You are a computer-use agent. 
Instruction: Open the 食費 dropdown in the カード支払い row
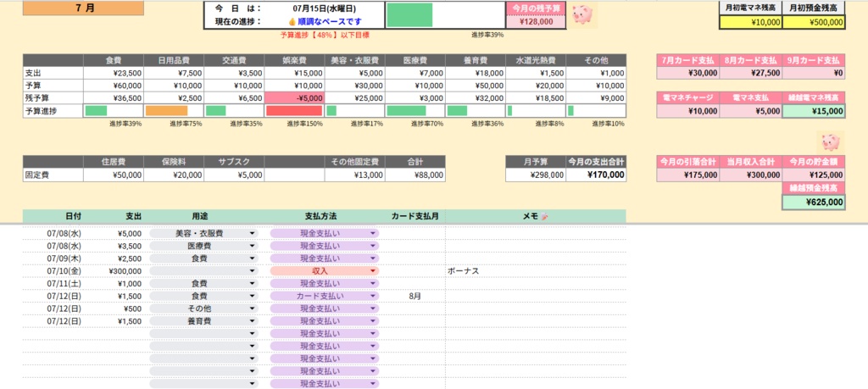253,296
